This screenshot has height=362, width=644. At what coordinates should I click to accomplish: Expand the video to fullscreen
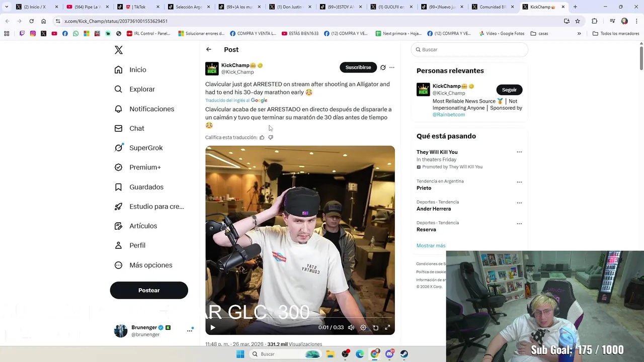coord(387,327)
